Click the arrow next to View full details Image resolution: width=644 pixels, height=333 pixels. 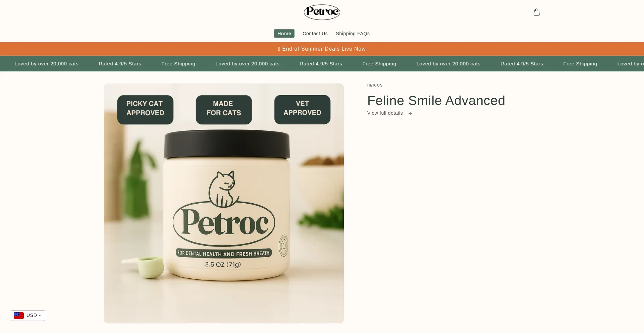point(410,113)
